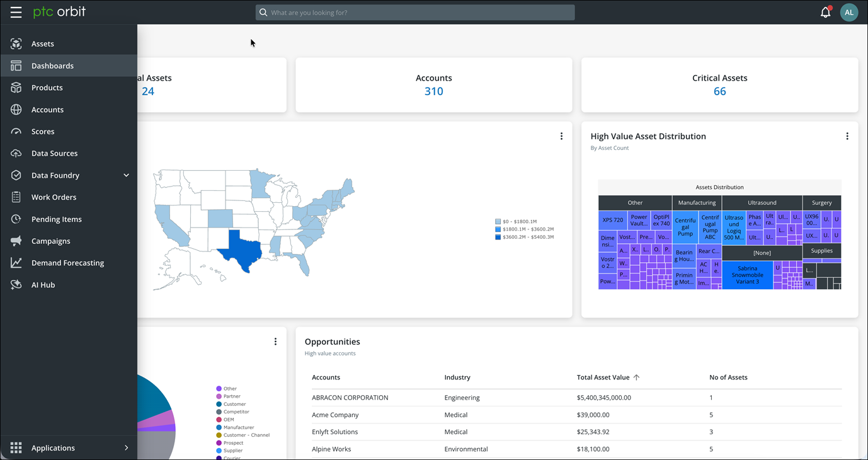The image size is (868, 460).
Task: Click the No of Assets column header
Action: click(x=728, y=377)
